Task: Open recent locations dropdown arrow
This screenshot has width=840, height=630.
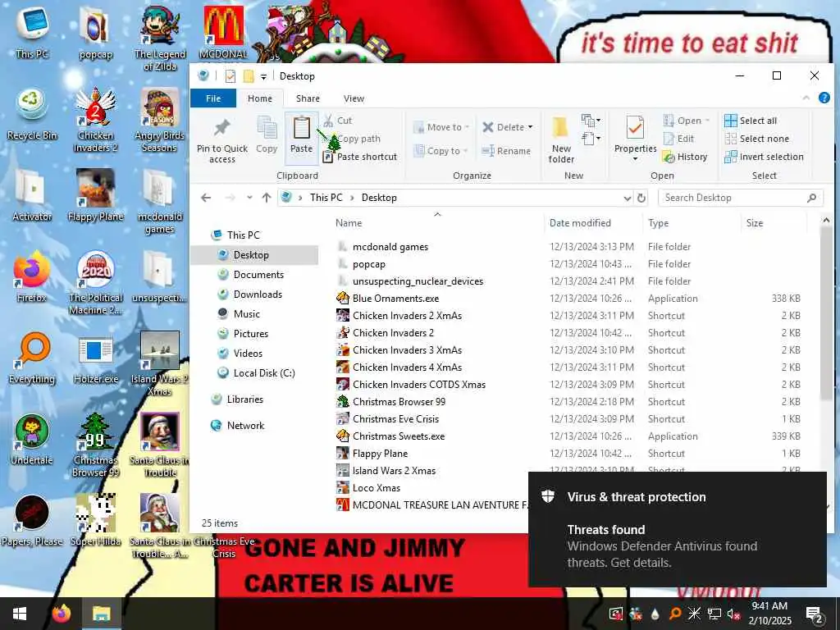Action: pos(249,198)
